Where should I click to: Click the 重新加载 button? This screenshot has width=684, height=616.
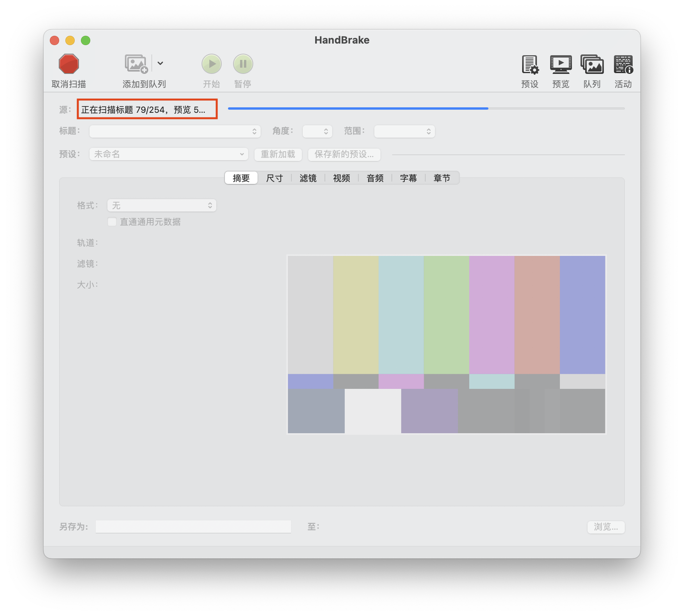[278, 154]
